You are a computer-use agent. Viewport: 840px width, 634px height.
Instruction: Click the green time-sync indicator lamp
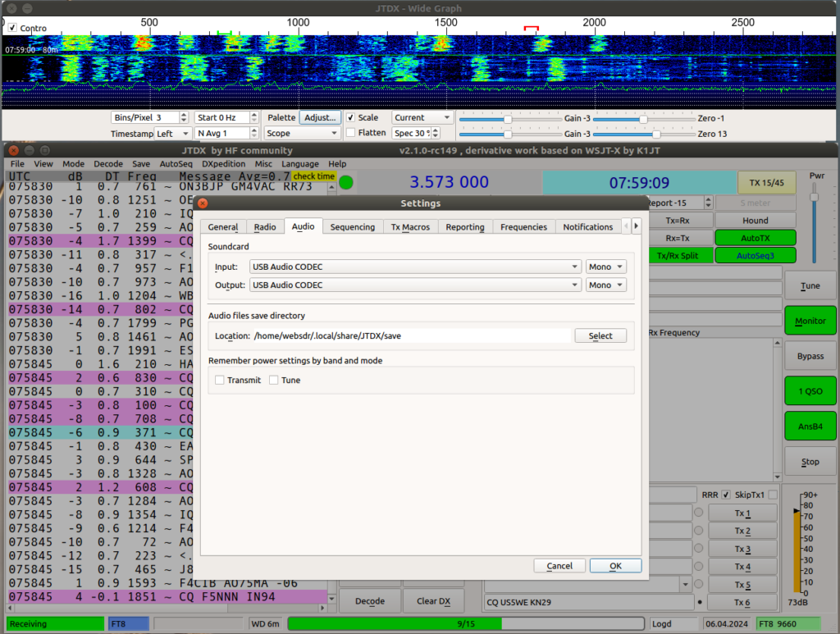pos(345,183)
